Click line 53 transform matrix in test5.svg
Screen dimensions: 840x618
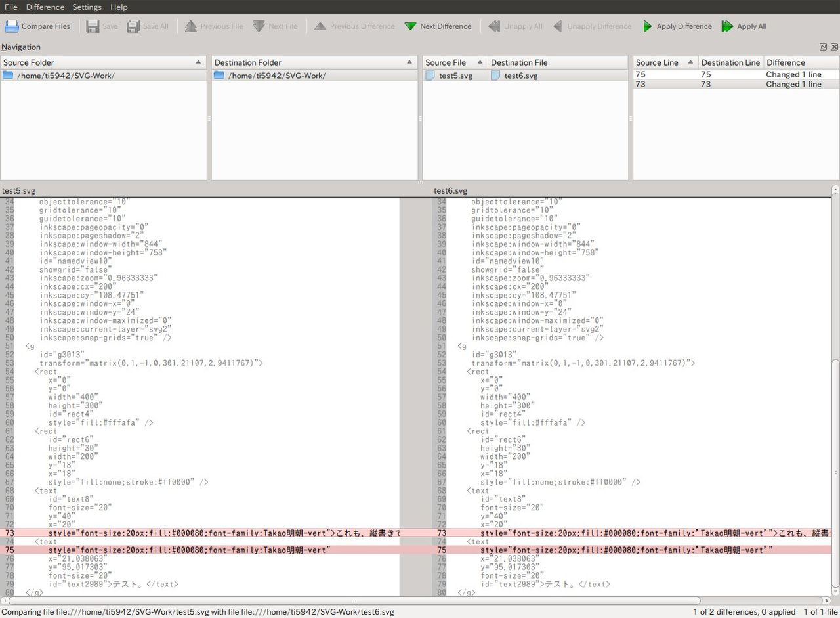151,363
